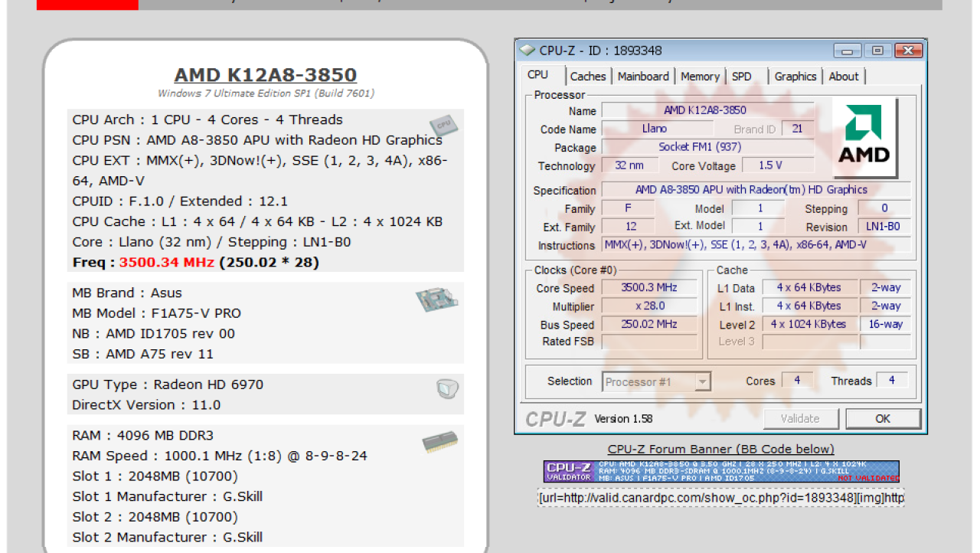Switch to the Memory tab

[x=700, y=77]
